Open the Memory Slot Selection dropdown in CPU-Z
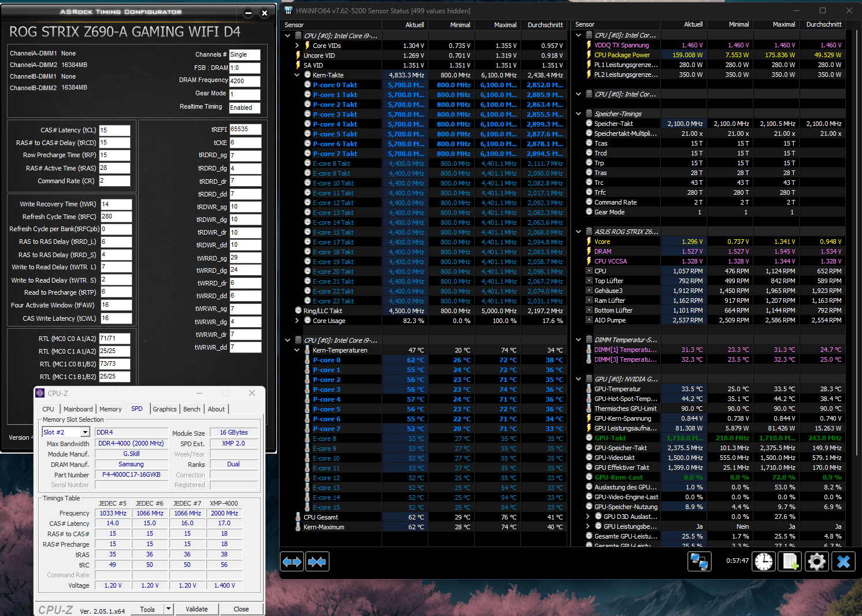862x616 pixels. tap(85, 432)
